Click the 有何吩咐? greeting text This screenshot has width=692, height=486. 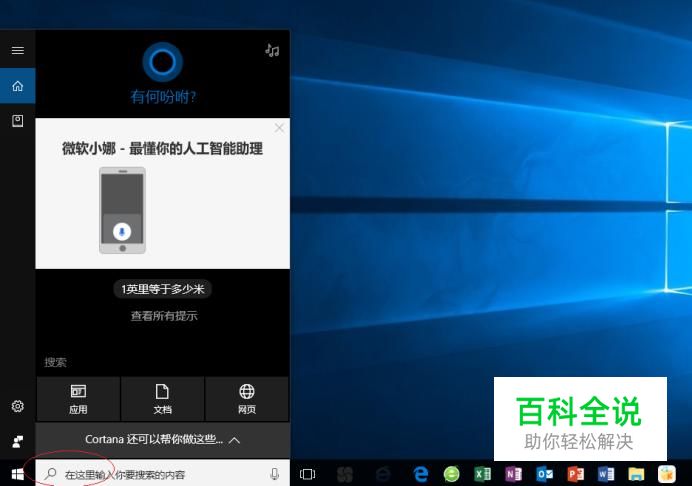coord(163,97)
